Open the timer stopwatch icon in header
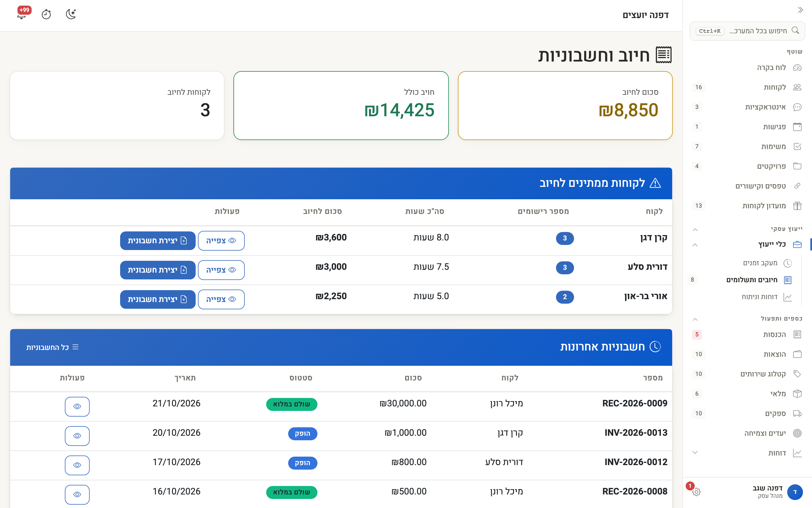 [x=46, y=14]
